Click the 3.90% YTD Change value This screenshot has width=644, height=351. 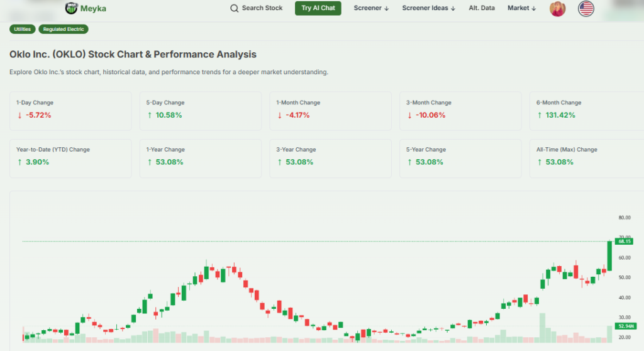[x=37, y=162]
